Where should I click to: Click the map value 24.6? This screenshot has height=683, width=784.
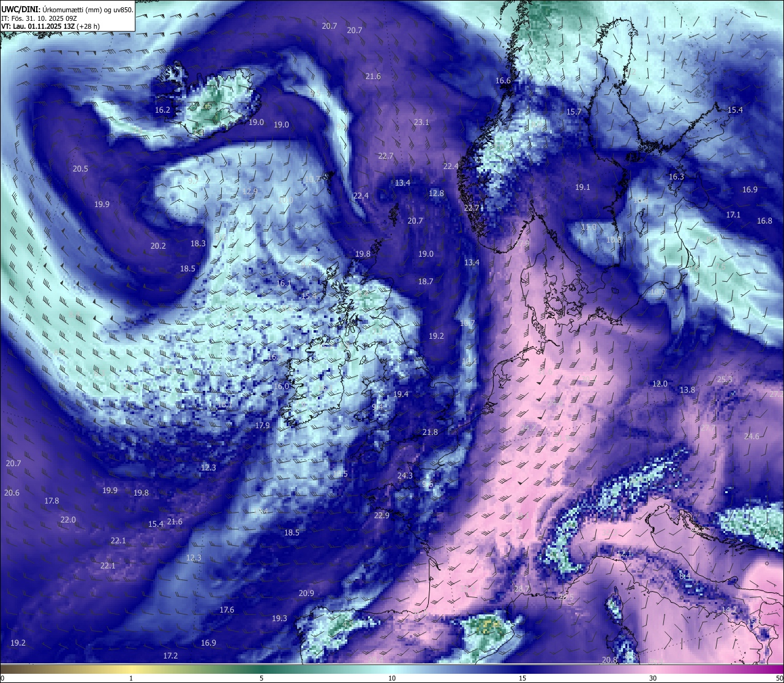pyautogui.click(x=752, y=437)
